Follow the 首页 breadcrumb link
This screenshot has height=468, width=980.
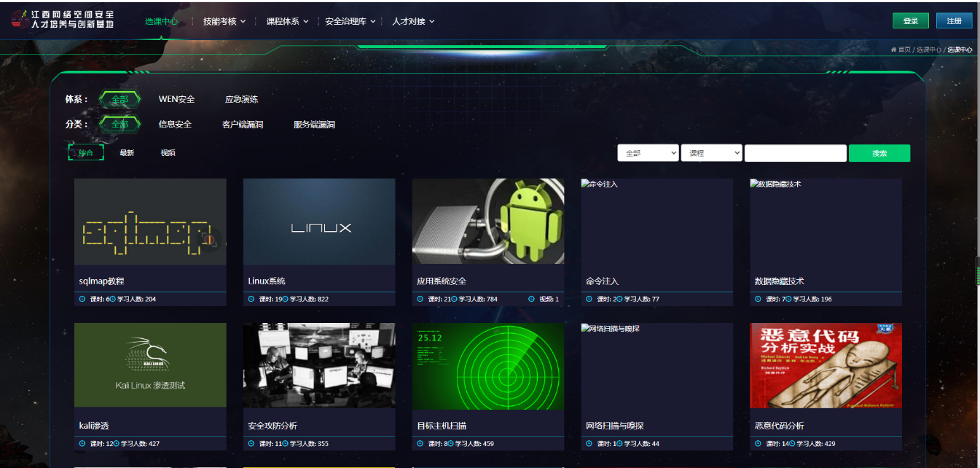coord(904,50)
